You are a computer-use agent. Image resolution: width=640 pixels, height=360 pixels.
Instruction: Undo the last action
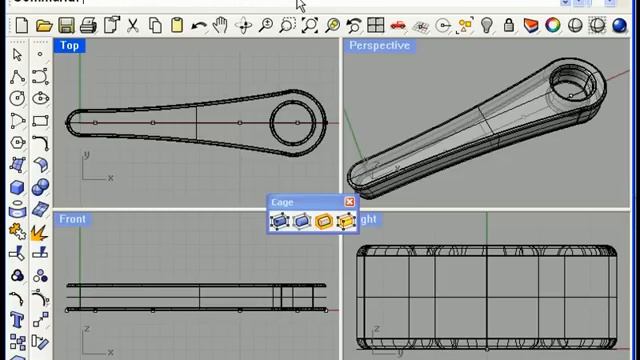pos(199,26)
